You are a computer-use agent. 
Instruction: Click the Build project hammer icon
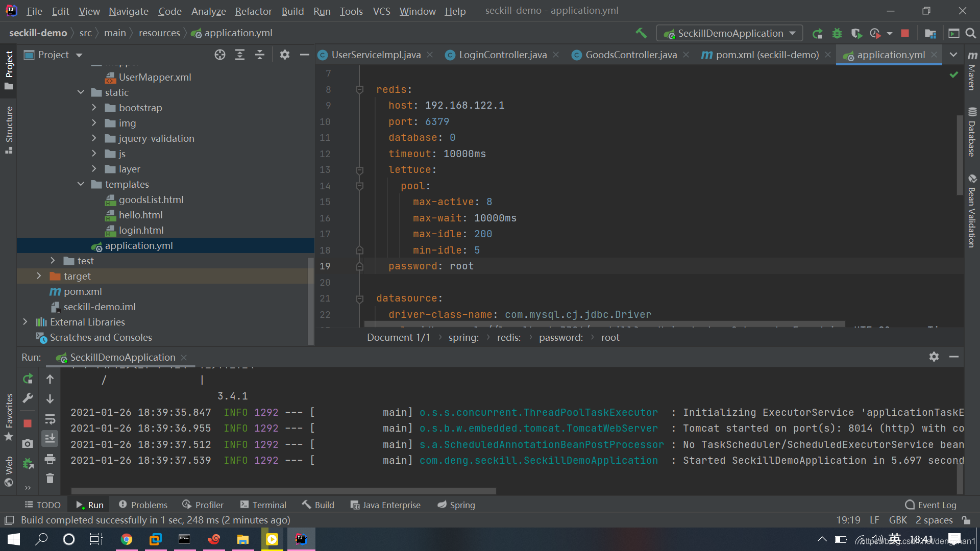click(641, 33)
